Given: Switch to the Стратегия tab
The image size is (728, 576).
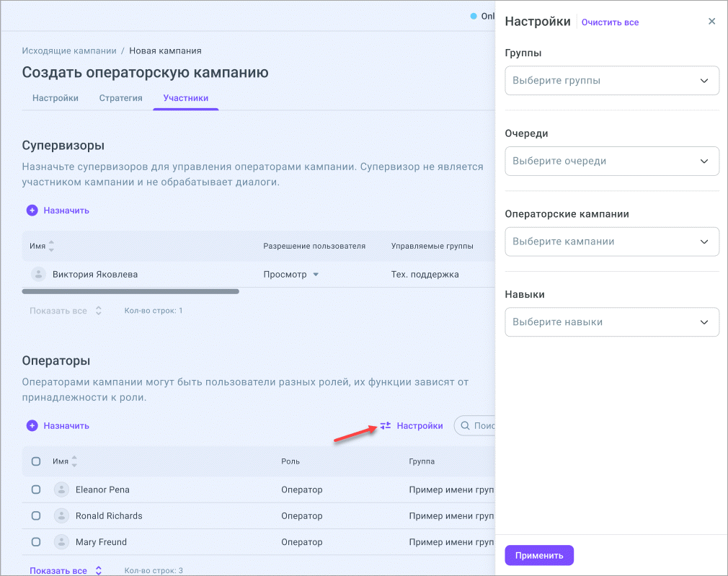Looking at the screenshot, I should click(120, 98).
